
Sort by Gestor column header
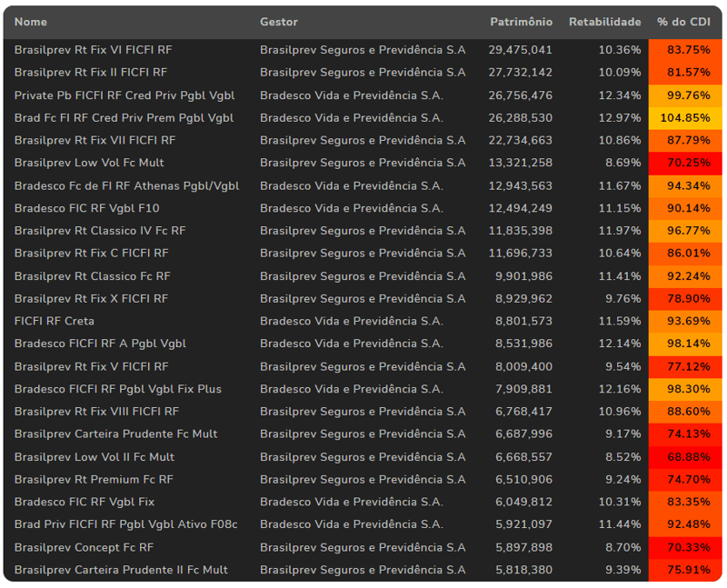pyautogui.click(x=278, y=22)
